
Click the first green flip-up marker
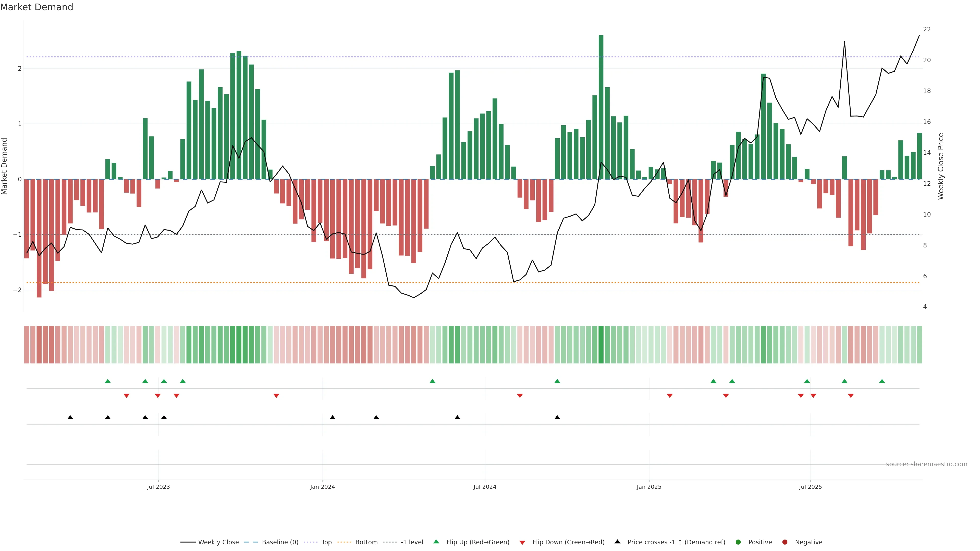point(108,381)
